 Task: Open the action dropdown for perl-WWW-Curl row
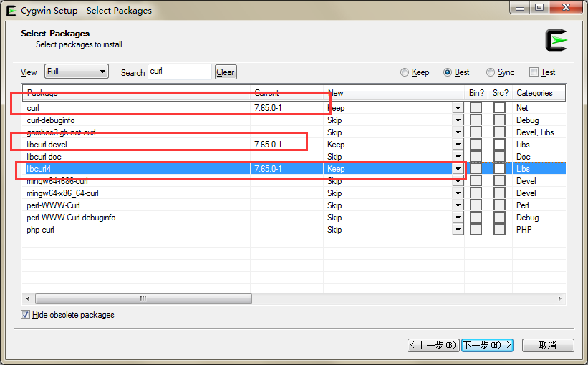(458, 205)
